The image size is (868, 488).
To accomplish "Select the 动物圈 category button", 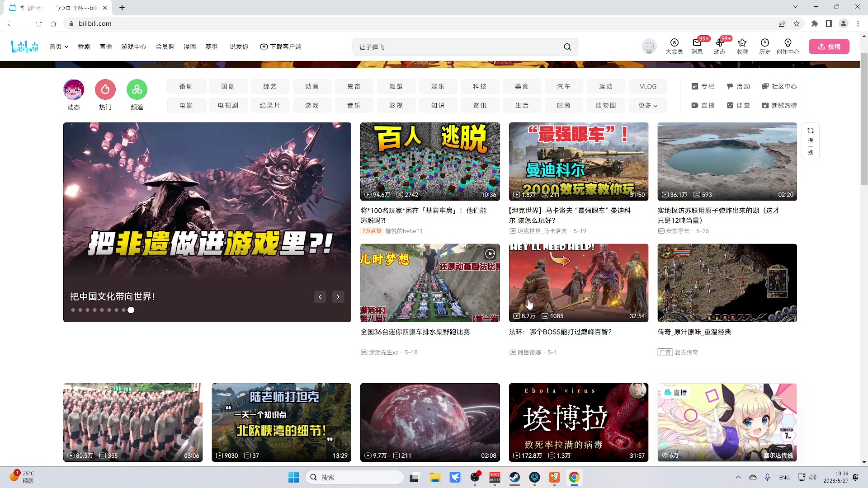I will click(x=606, y=105).
